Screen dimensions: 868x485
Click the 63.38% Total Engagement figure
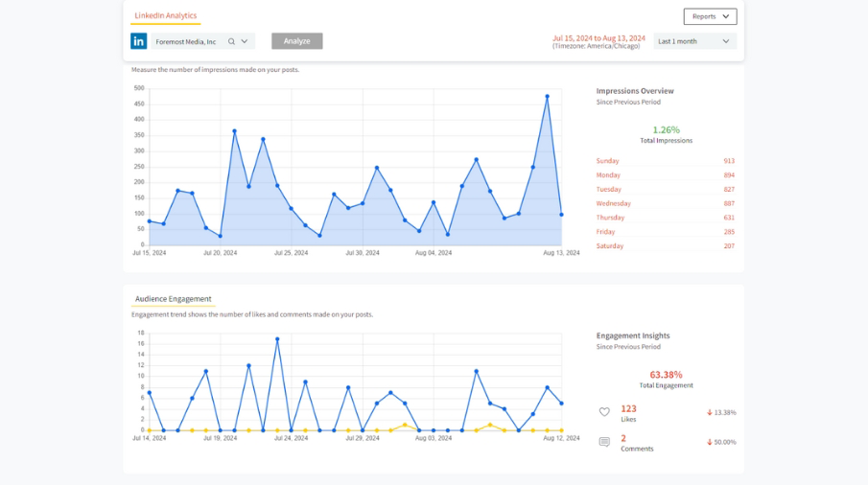coord(666,375)
